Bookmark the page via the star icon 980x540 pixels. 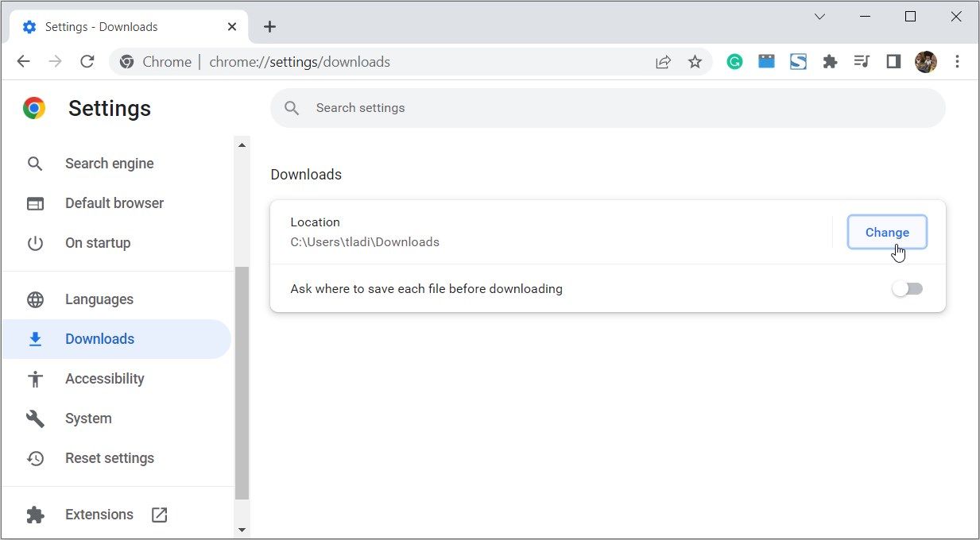click(x=695, y=61)
